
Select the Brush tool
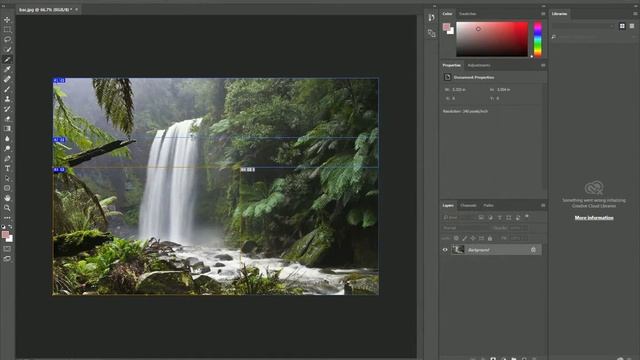7,89
